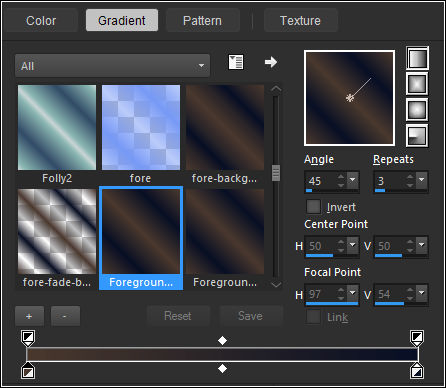
Task: Open the Angle slider dropdown
Action: pos(352,181)
